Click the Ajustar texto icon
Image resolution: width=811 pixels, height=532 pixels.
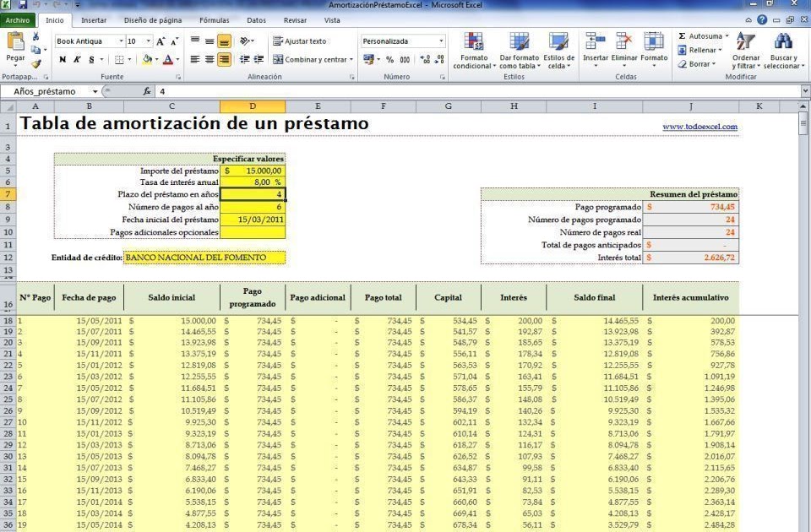pyautogui.click(x=283, y=41)
